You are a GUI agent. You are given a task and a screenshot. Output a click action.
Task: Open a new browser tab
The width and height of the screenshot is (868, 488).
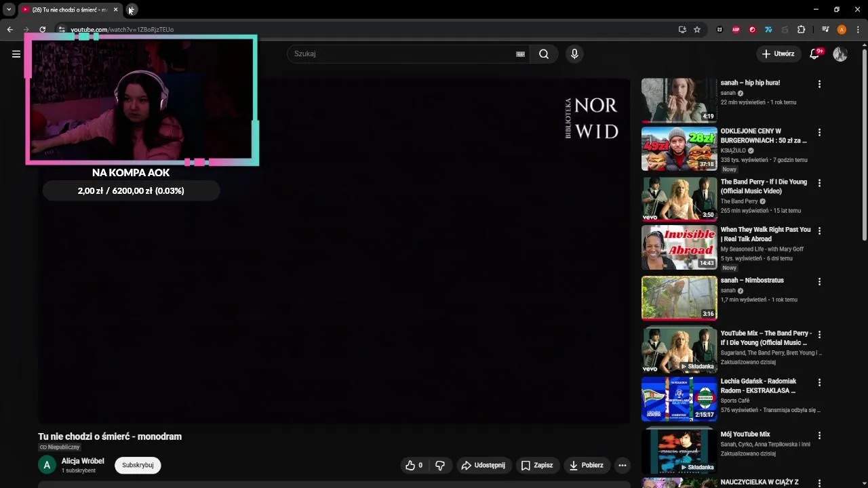[132, 9]
